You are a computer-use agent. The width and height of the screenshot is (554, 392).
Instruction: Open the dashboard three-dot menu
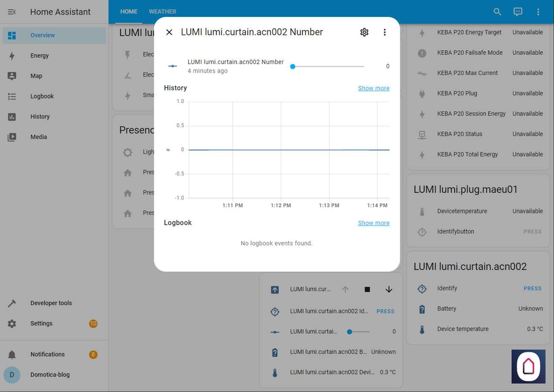(x=538, y=12)
